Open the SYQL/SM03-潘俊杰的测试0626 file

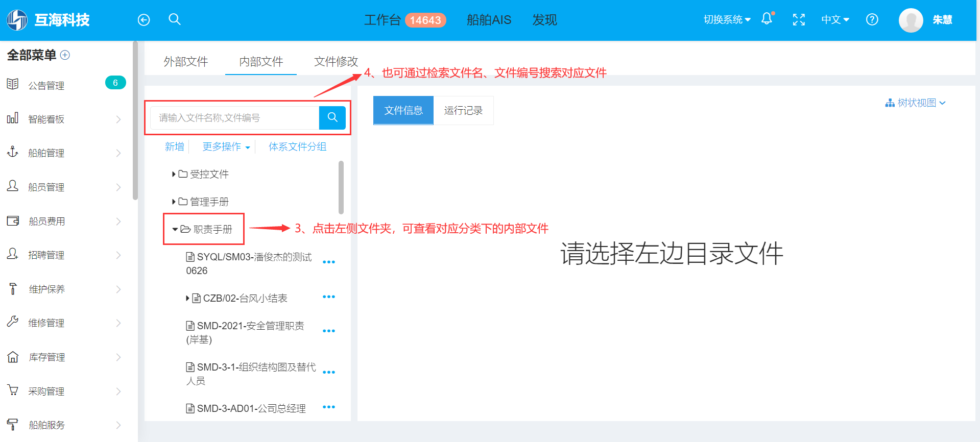coord(249,264)
